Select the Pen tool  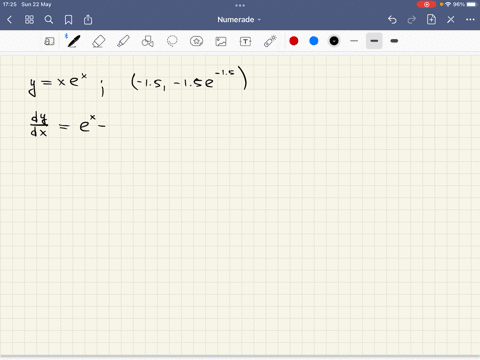point(74,41)
